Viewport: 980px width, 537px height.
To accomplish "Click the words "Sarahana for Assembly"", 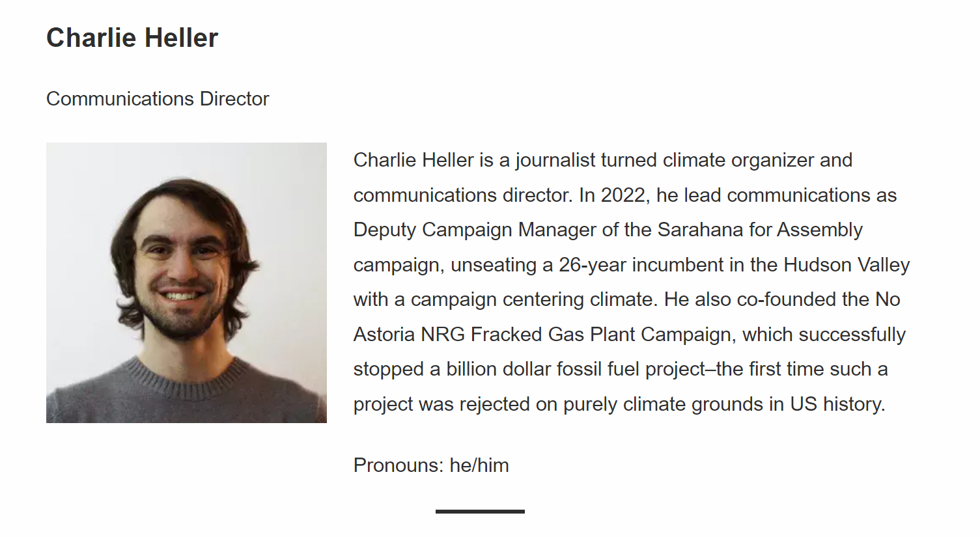I will [x=760, y=230].
